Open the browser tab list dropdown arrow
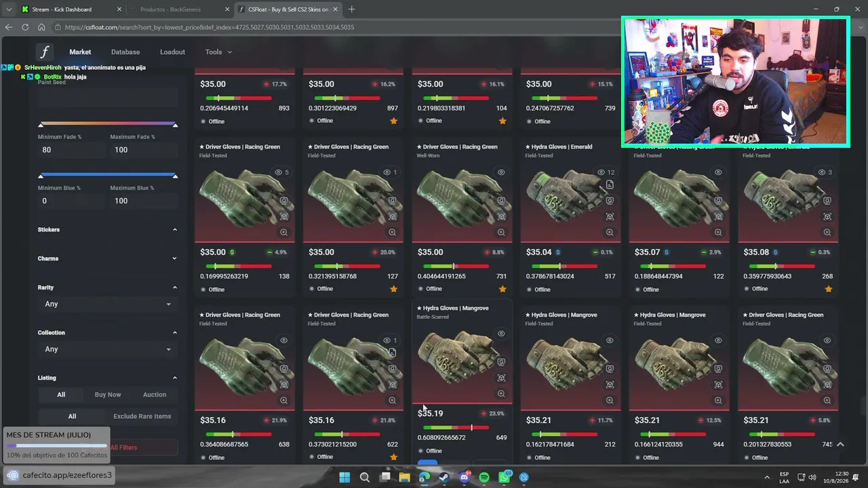 pos(8,9)
